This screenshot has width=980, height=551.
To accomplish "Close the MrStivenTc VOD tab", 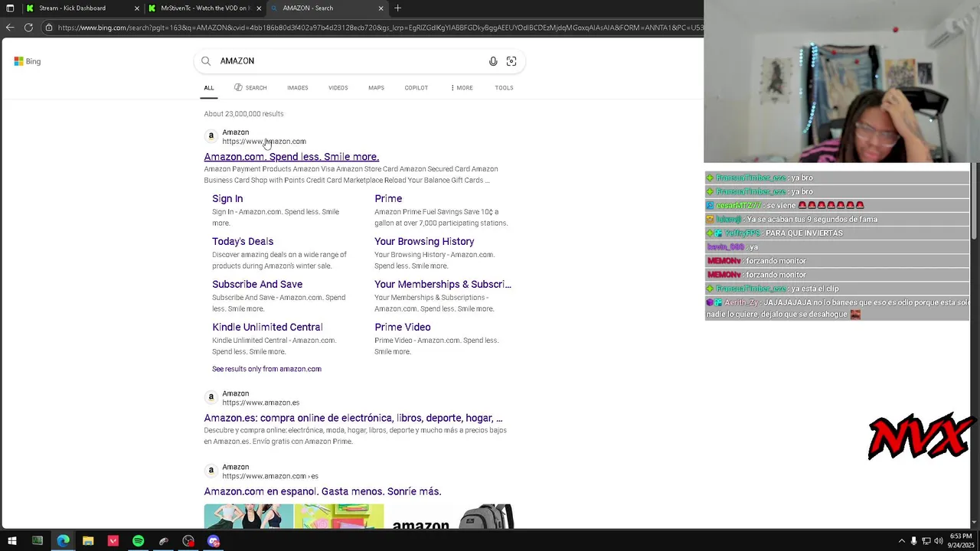I will tap(259, 8).
